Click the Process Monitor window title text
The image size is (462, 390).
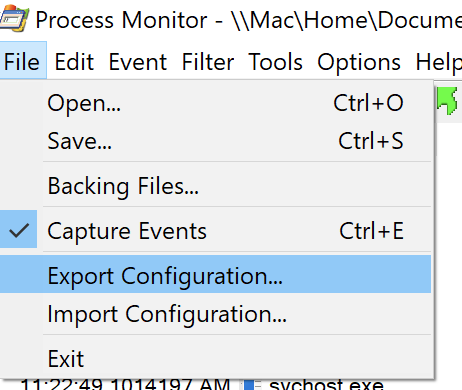coord(249,20)
